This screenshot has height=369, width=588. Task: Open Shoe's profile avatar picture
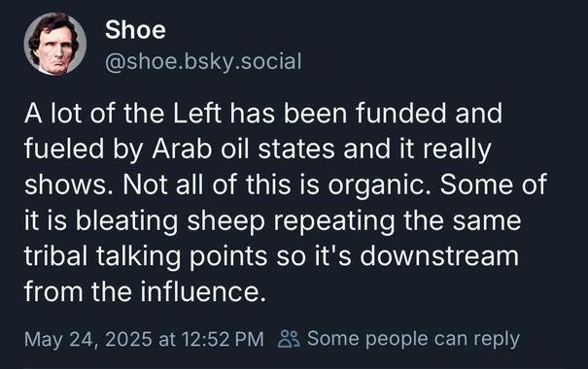[x=55, y=44]
